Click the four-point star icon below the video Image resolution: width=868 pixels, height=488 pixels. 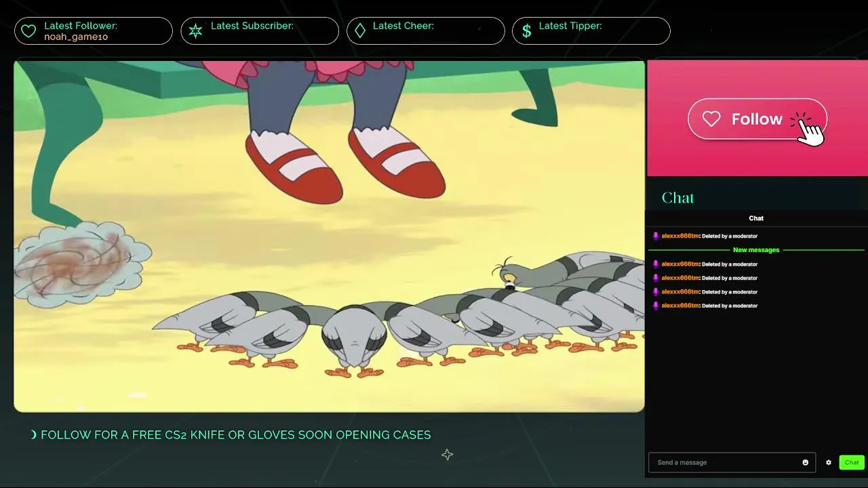(x=447, y=455)
